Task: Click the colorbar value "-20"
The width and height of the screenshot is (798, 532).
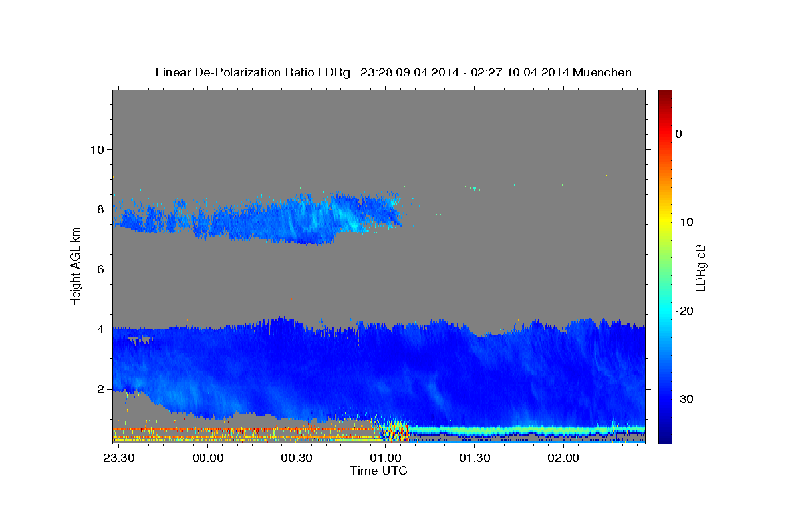Action: click(685, 311)
